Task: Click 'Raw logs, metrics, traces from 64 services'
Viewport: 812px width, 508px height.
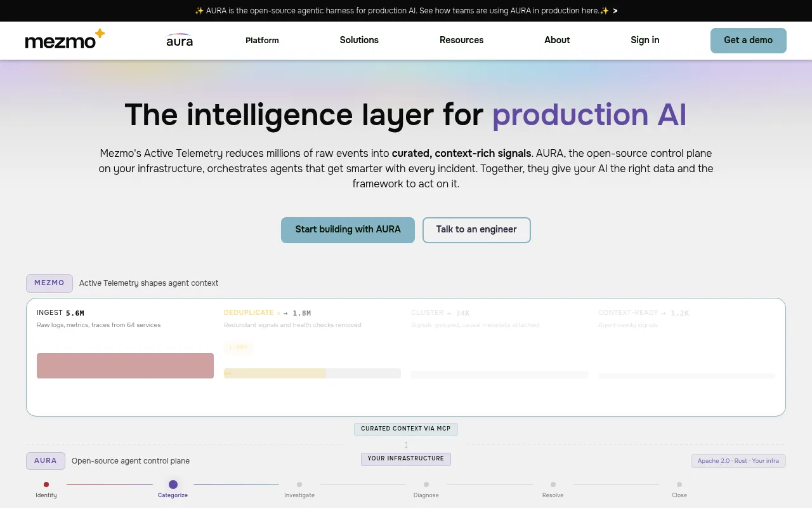Action: point(99,325)
